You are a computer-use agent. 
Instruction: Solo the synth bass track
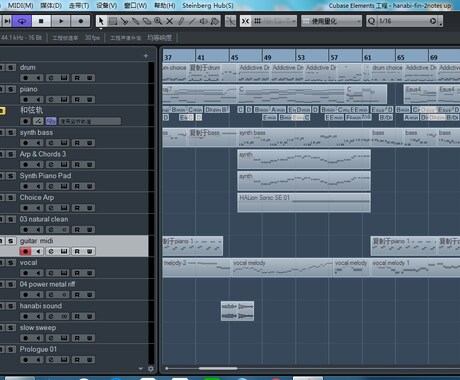[11, 132]
